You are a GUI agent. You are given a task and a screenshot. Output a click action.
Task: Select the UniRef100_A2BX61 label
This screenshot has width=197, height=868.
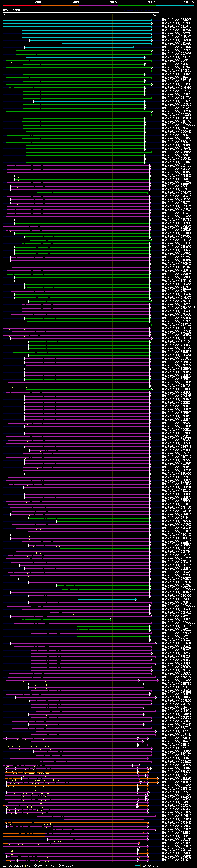(177, 423)
